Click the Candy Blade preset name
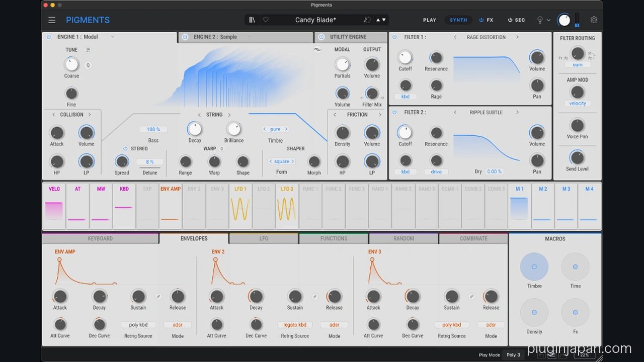This screenshot has width=644, height=362. (x=315, y=20)
